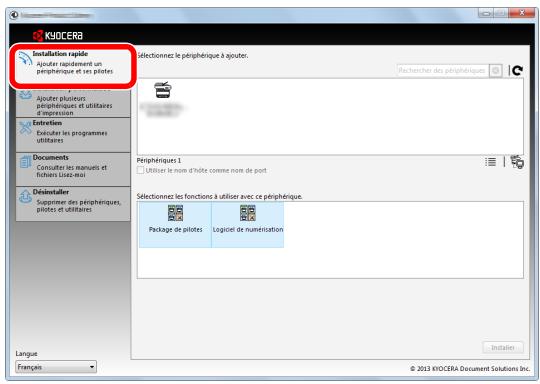Click the Entretien tools icon
Viewport: 540px width, 384px height.
[25, 127]
